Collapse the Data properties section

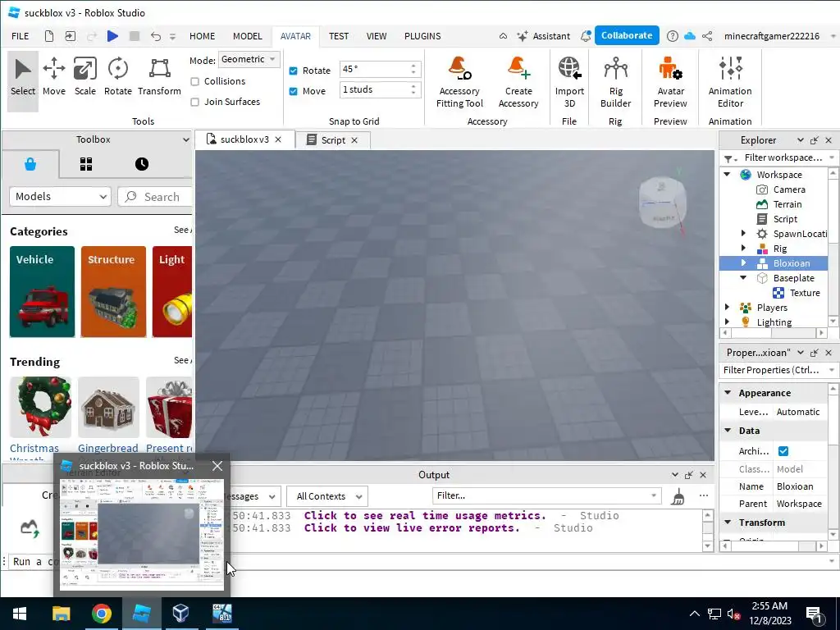[x=728, y=430]
